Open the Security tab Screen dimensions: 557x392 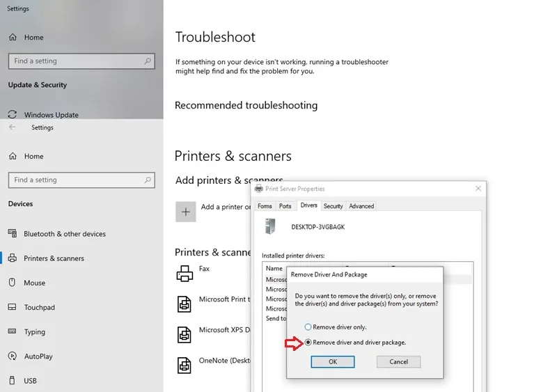(333, 206)
